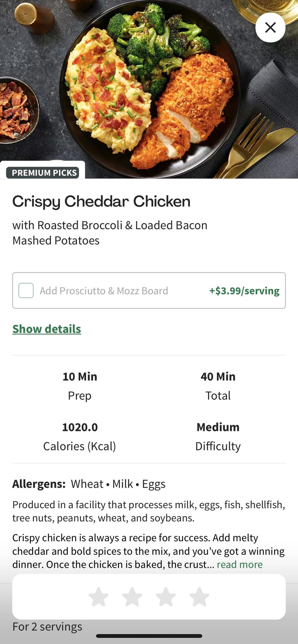Expand Show details for the add-on
Screen dimensions: 298x644
(47, 329)
